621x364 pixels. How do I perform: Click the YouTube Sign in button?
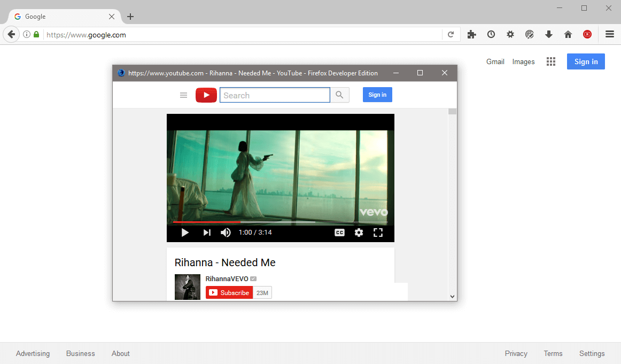tap(377, 95)
